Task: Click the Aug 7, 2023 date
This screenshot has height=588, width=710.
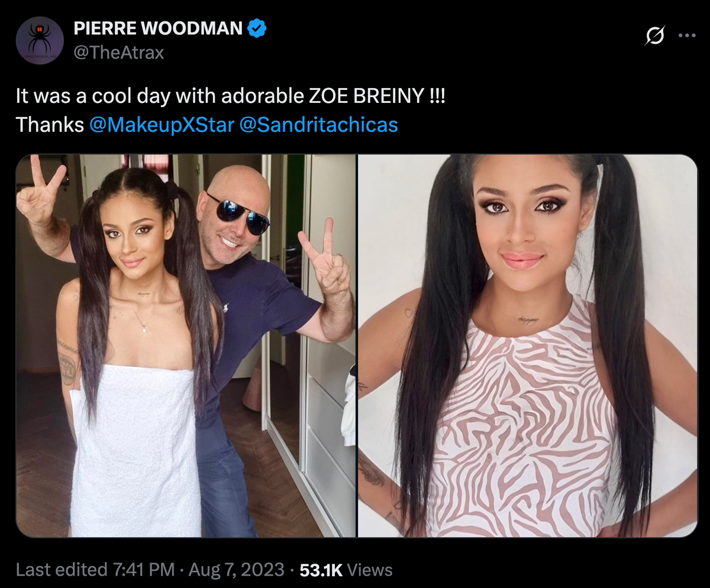Action: tap(237, 570)
